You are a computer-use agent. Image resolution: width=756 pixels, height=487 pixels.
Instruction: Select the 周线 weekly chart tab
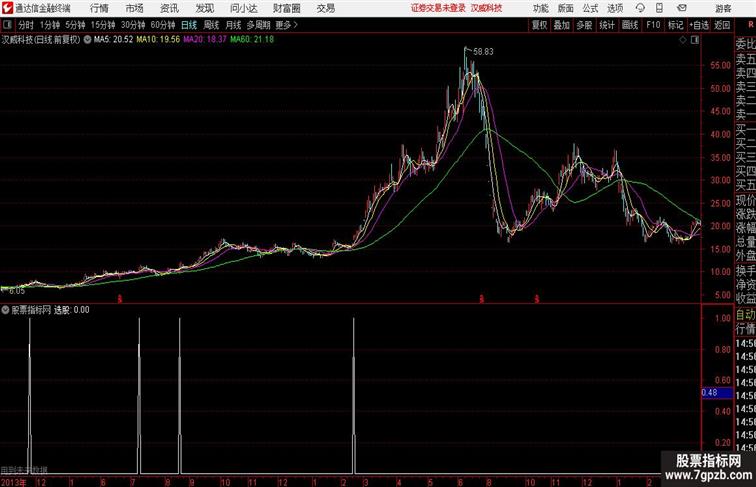(x=211, y=25)
